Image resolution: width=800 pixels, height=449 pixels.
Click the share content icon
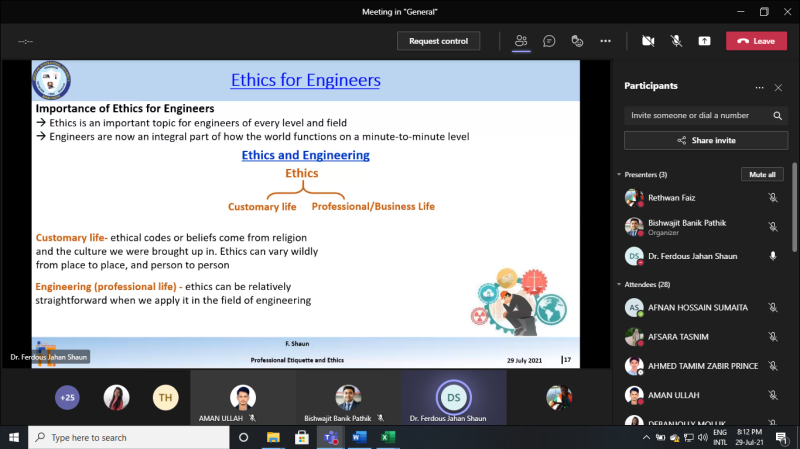[705, 41]
